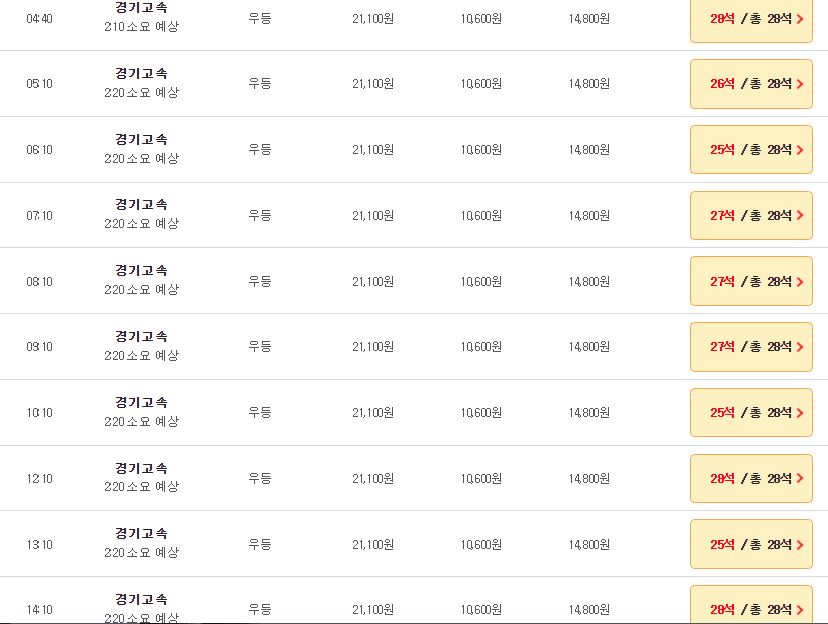
Task: Click the 06:10 seat availability button
Action: coord(751,149)
